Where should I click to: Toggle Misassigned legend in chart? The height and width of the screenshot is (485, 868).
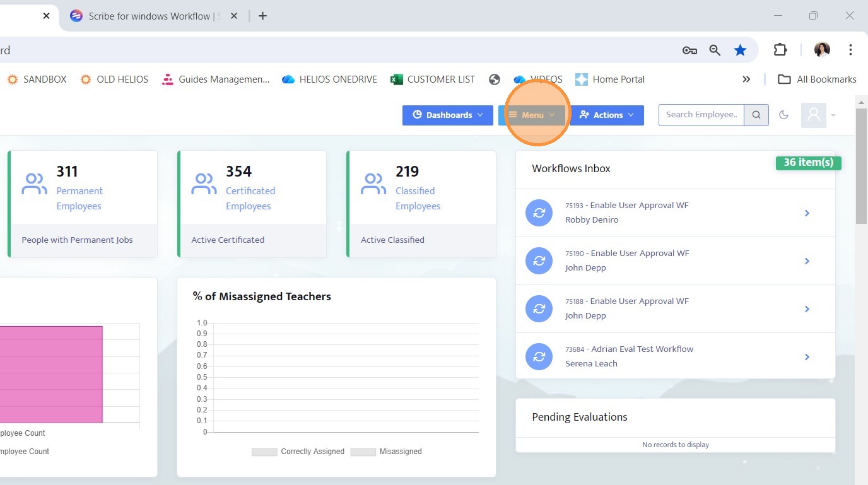pyautogui.click(x=386, y=452)
